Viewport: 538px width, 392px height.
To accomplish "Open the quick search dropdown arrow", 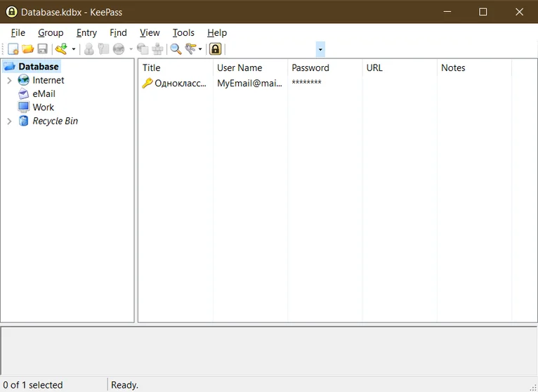I will click(320, 49).
